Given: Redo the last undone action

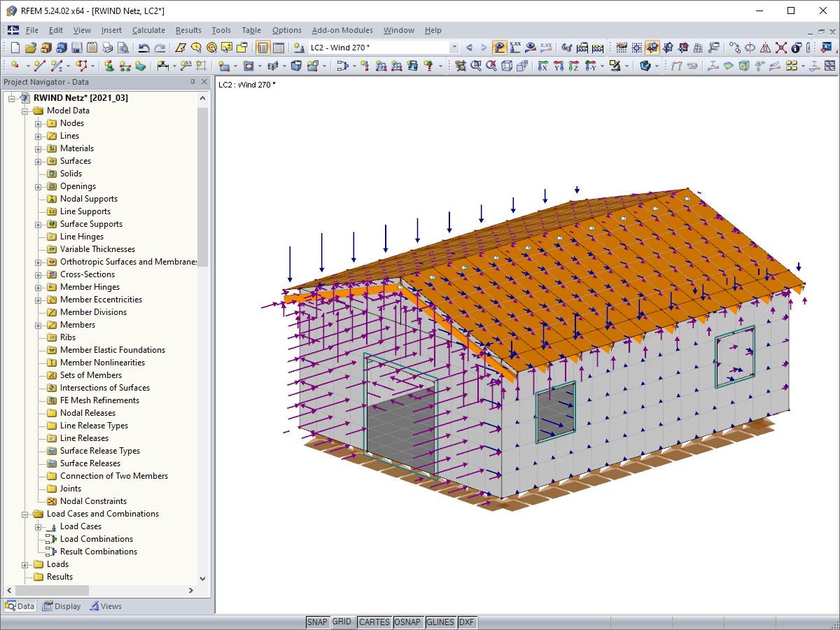Looking at the screenshot, I should [159, 47].
